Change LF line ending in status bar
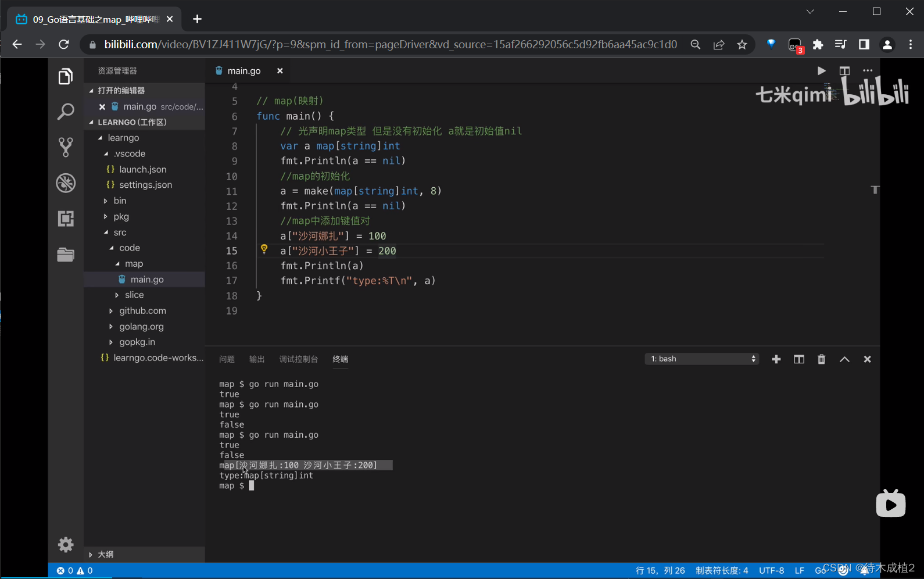 point(800,571)
